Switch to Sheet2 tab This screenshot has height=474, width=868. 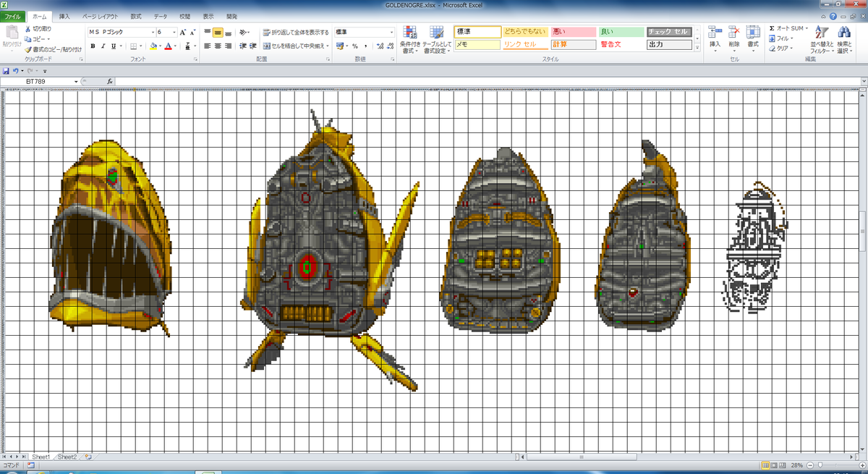coord(67,457)
